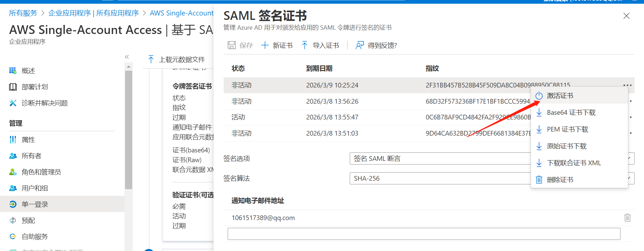The image size is (644, 251).
Task: Click 导入证书
Action: [320, 45]
